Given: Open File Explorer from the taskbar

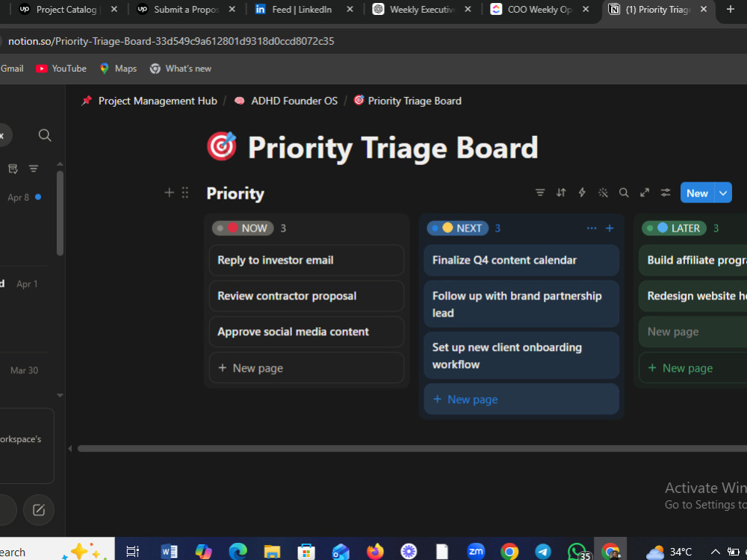Looking at the screenshot, I should pyautogui.click(x=272, y=552).
